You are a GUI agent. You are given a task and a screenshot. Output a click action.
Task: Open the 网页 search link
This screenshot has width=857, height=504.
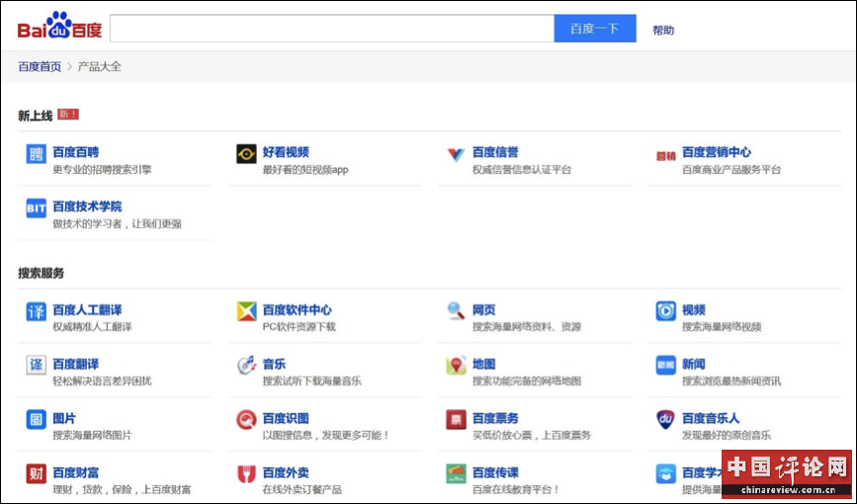pyautogui.click(x=483, y=310)
